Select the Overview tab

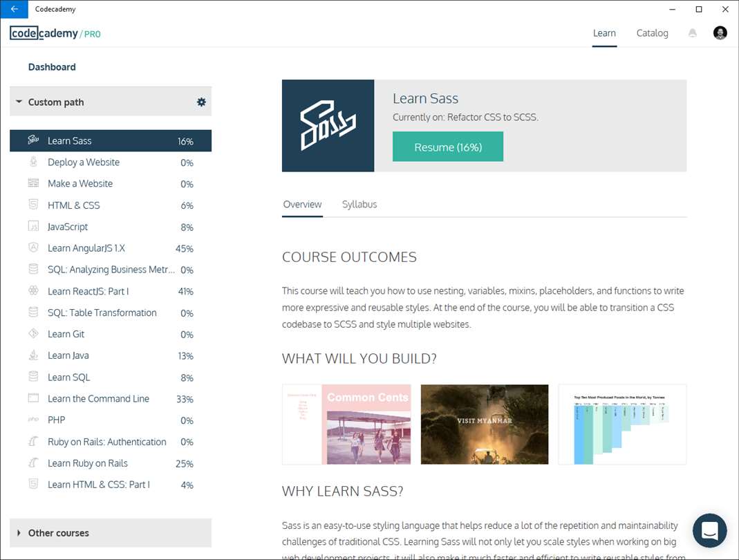pos(302,205)
